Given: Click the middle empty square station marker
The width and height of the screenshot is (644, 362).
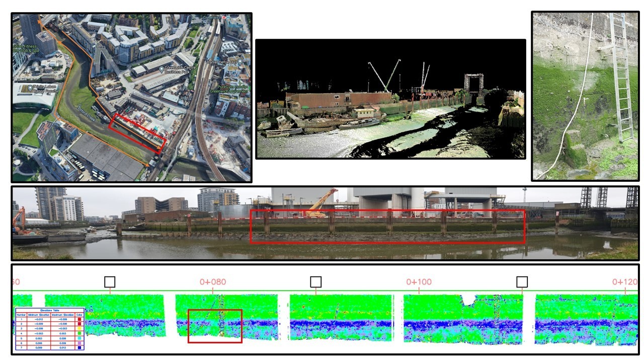Looking at the screenshot, I should (315, 282).
